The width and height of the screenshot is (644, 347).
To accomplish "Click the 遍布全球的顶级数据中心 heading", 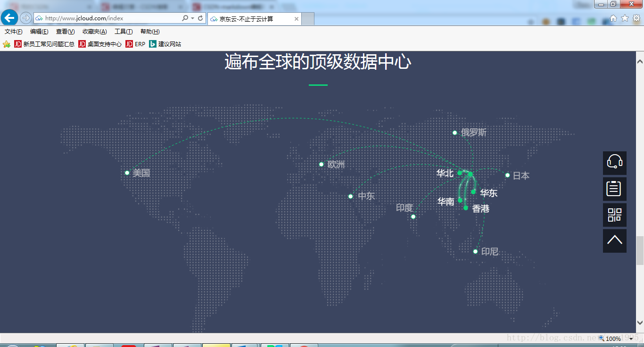I will point(318,62).
